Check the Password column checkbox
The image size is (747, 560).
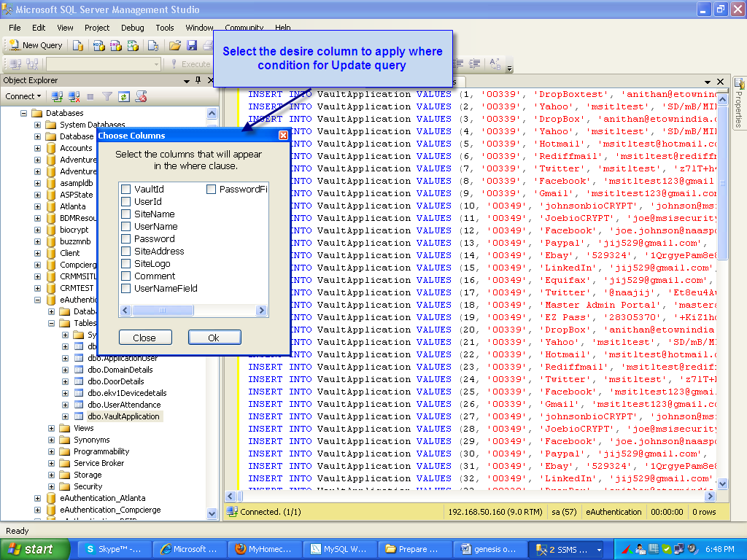(x=126, y=238)
